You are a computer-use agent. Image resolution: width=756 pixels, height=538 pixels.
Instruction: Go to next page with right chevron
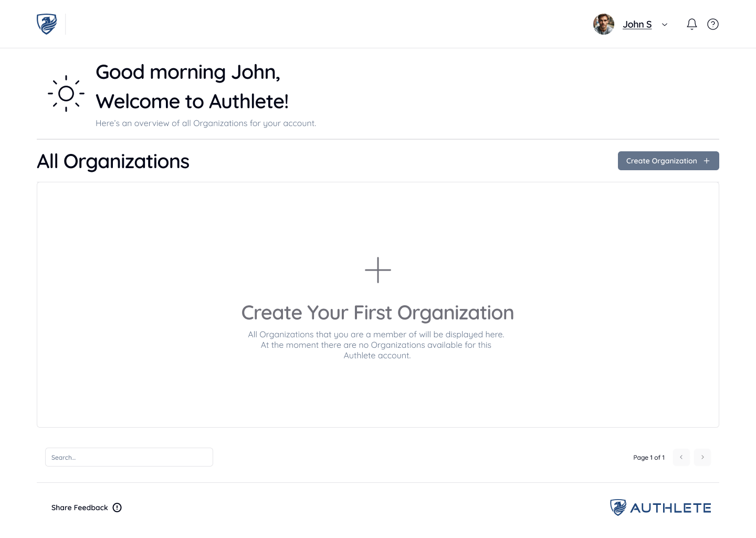(x=702, y=457)
